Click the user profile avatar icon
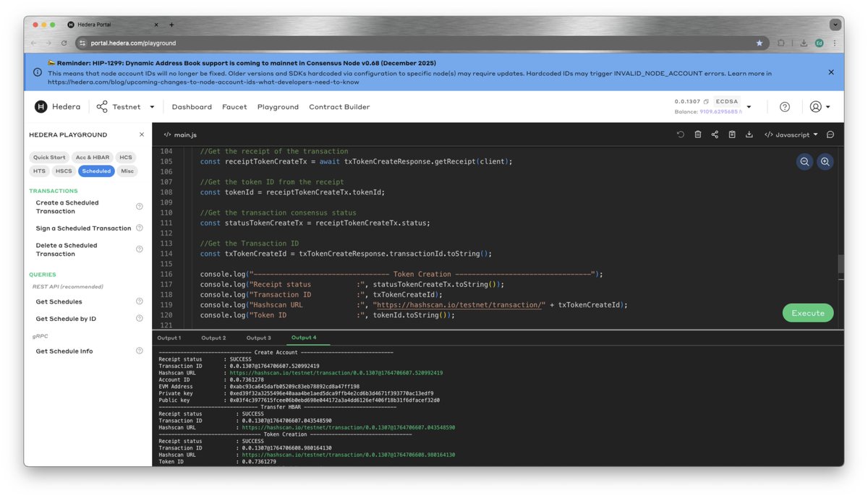The height and width of the screenshot is (498, 868). [815, 107]
